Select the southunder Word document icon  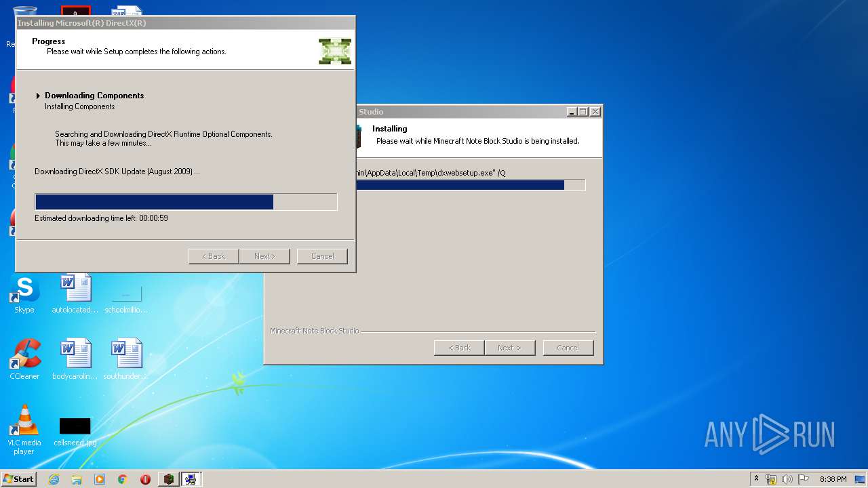coord(126,359)
